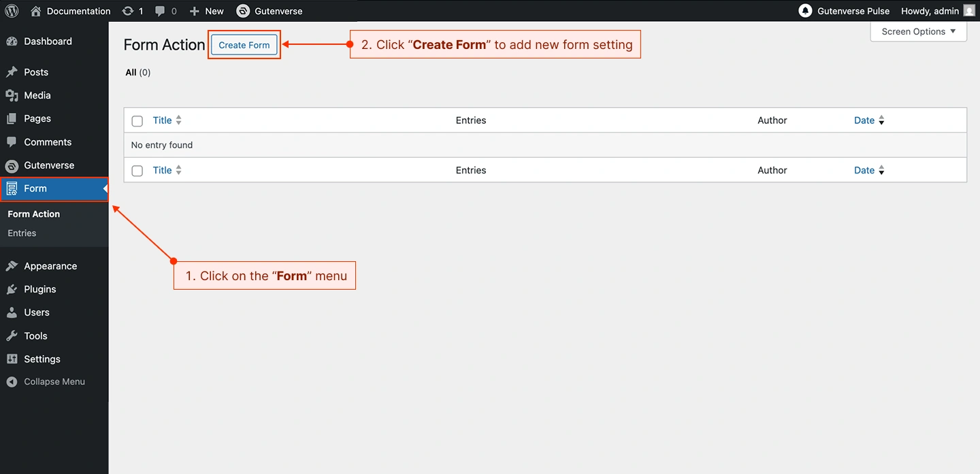Screen dimensions: 980x474
Task: Click the admin avatar image
Action: pos(969,11)
